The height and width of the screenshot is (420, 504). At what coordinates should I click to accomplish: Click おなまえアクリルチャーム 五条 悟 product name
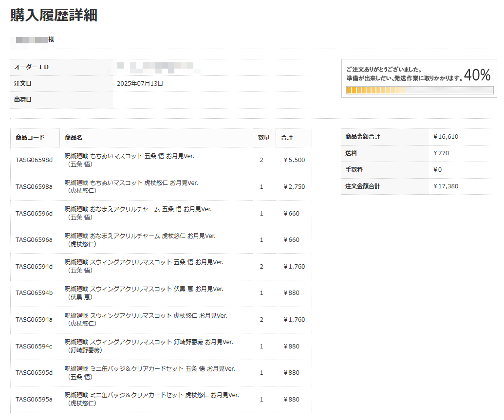coord(138,213)
